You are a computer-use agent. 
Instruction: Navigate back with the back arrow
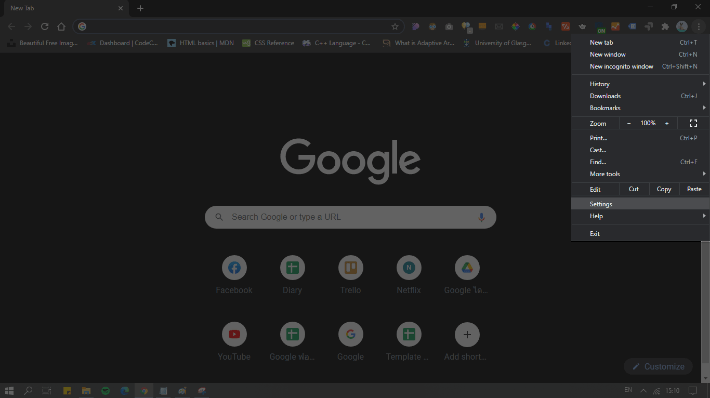coord(11,27)
